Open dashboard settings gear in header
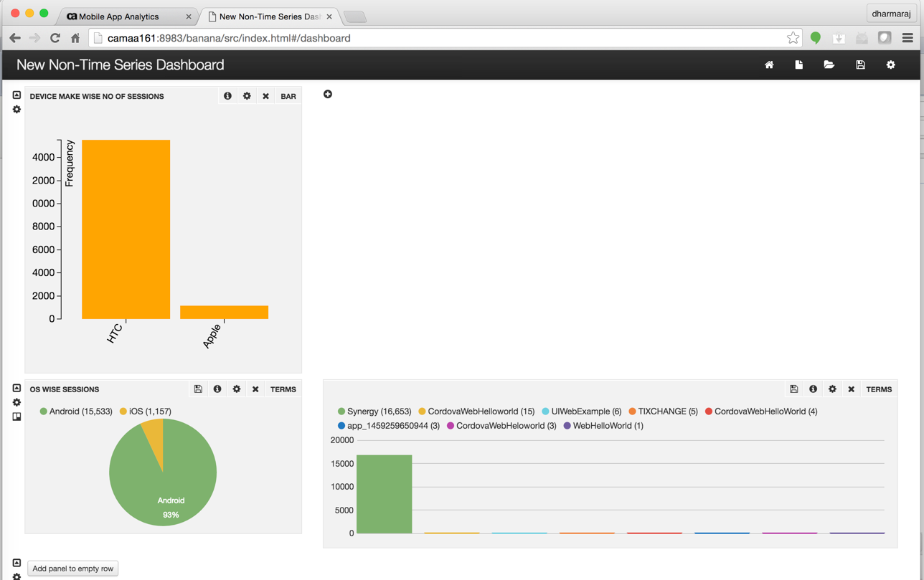Image resolution: width=924 pixels, height=580 pixels. coord(891,65)
